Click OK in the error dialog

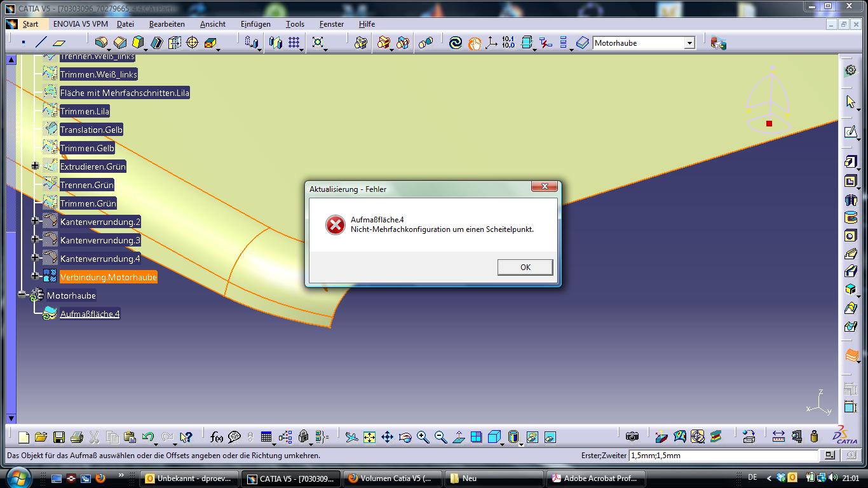pyautogui.click(x=525, y=267)
